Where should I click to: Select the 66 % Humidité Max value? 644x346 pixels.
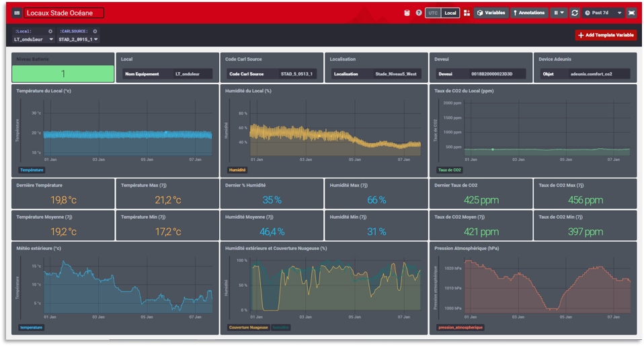(x=376, y=200)
